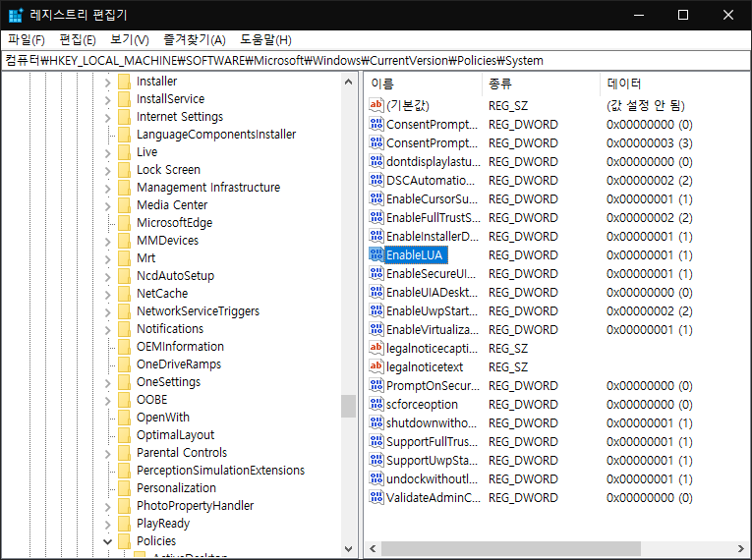The width and height of the screenshot is (752, 560).
Task: Click the undockwithoutl... value icon
Action: [376, 479]
